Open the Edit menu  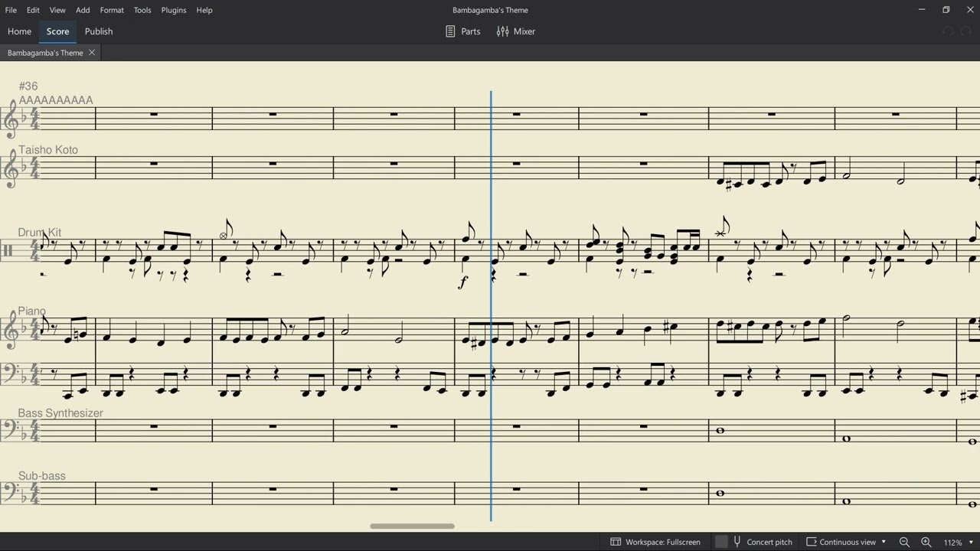pyautogui.click(x=33, y=10)
